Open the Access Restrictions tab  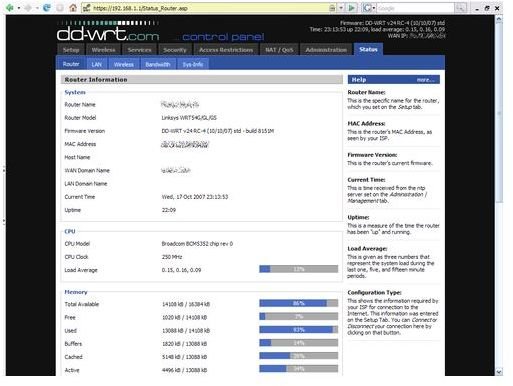pos(226,50)
